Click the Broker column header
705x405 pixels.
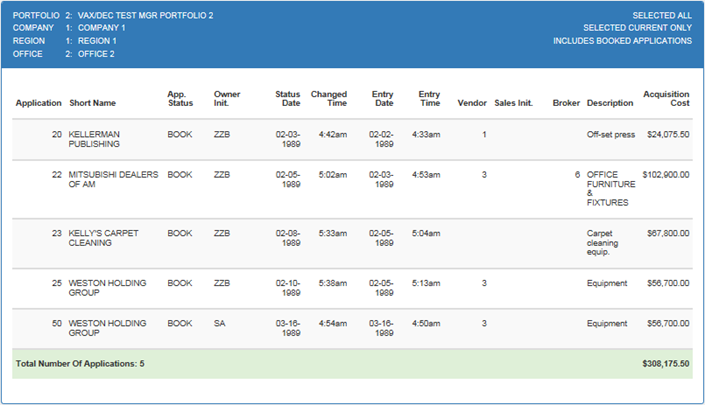[x=566, y=103]
